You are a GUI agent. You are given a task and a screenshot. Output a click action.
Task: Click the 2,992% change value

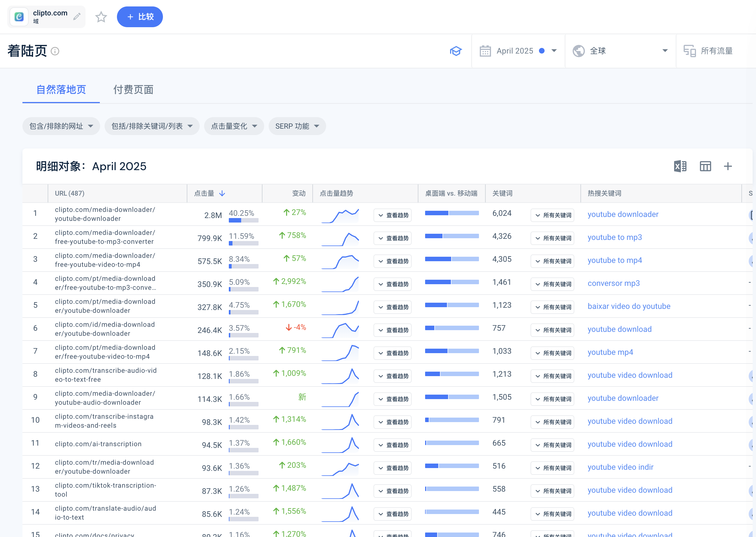289,281
